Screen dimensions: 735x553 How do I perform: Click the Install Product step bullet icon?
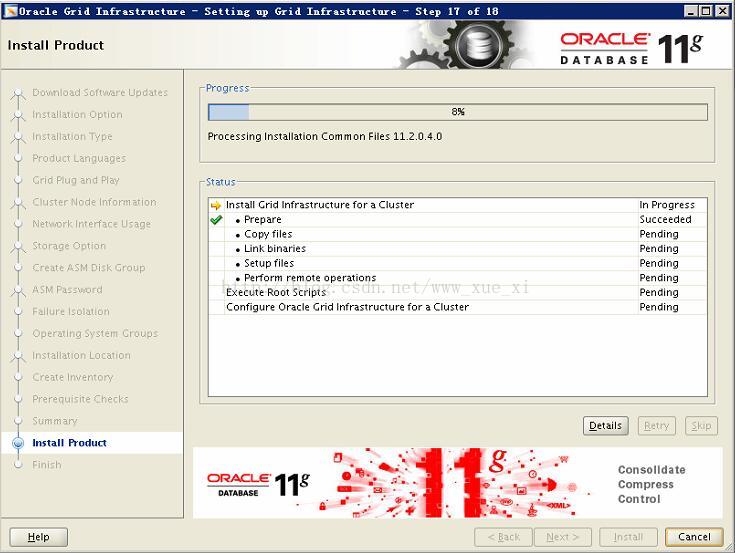[x=18, y=443]
